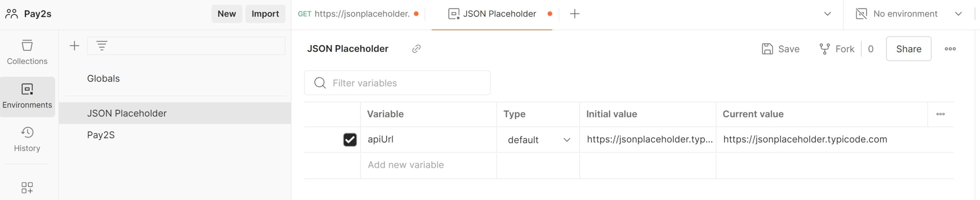Open a new tab with plus button
This screenshot has height=200, width=980.
(x=575, y=14)
